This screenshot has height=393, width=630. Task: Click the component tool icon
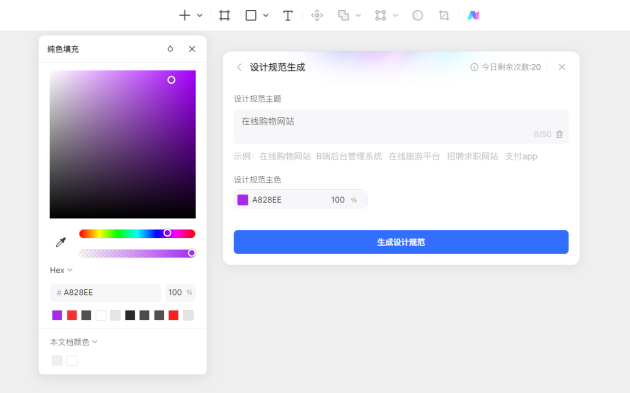317,16
